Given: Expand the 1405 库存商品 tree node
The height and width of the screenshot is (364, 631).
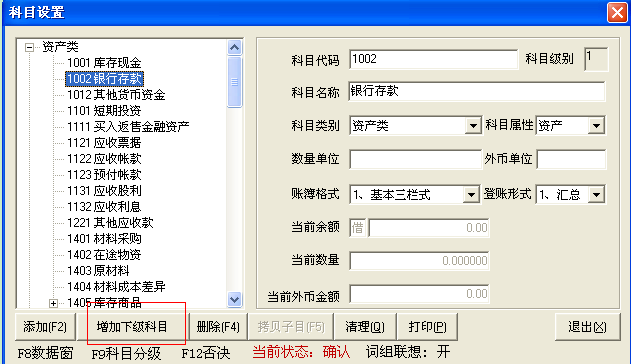Looking at the screenshot, I should [x=53, y=303].
